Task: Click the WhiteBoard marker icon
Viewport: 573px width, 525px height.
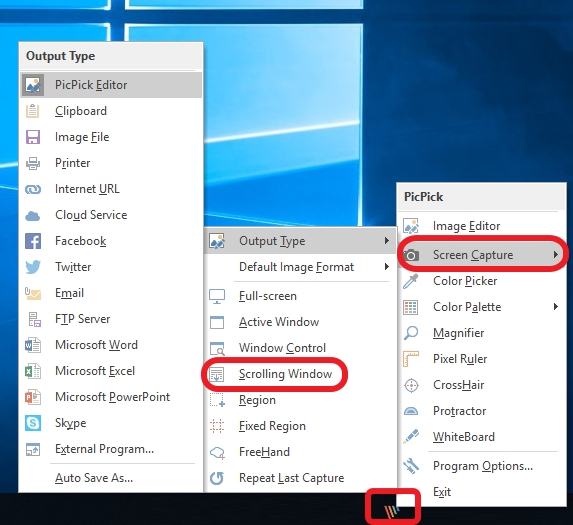Action: tap(411, 437)
